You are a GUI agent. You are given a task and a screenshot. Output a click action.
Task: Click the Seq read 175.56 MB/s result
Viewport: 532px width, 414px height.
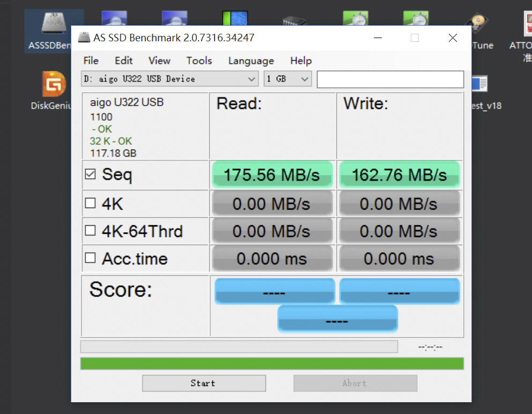point(272,175)
